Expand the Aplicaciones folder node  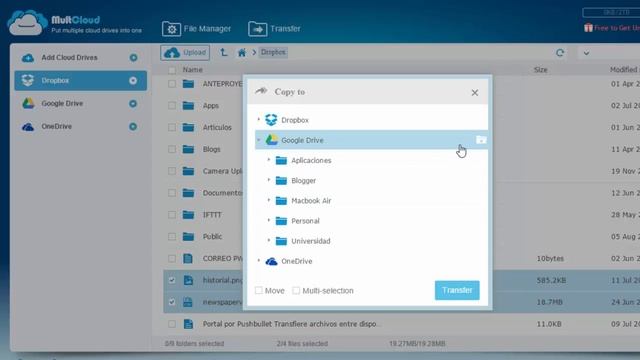[x=269, y=160]
